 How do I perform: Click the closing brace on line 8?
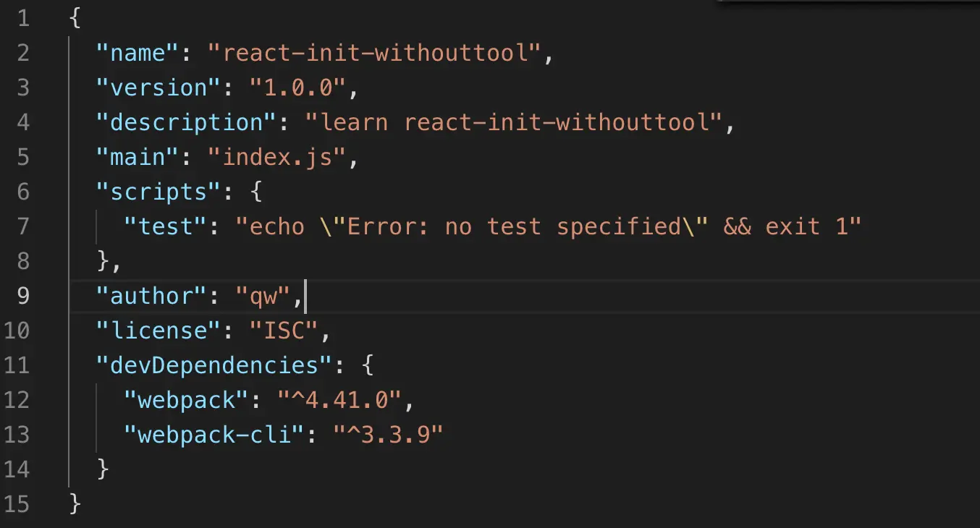coord(103,261)
